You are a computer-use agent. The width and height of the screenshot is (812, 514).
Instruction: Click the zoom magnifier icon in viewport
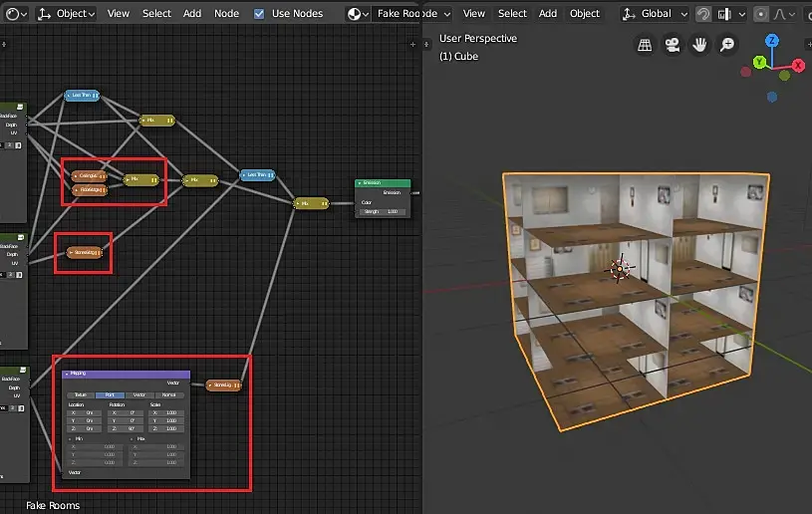727,45
